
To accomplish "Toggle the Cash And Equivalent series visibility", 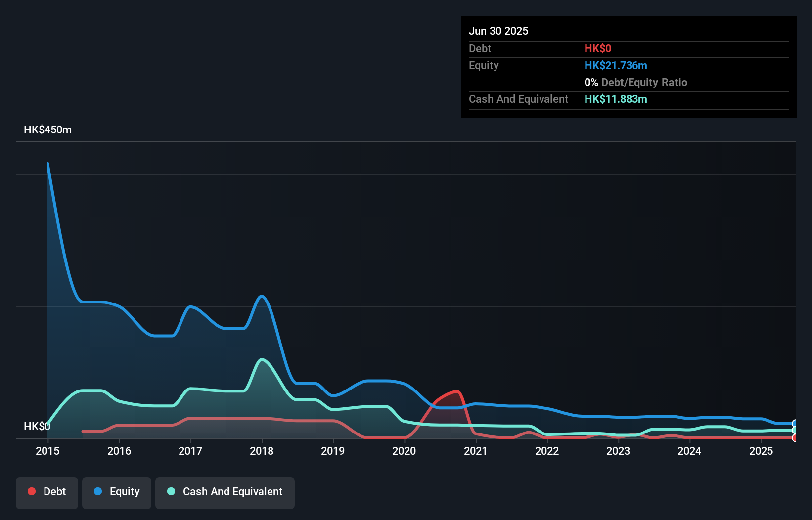I will pos(225,491).
